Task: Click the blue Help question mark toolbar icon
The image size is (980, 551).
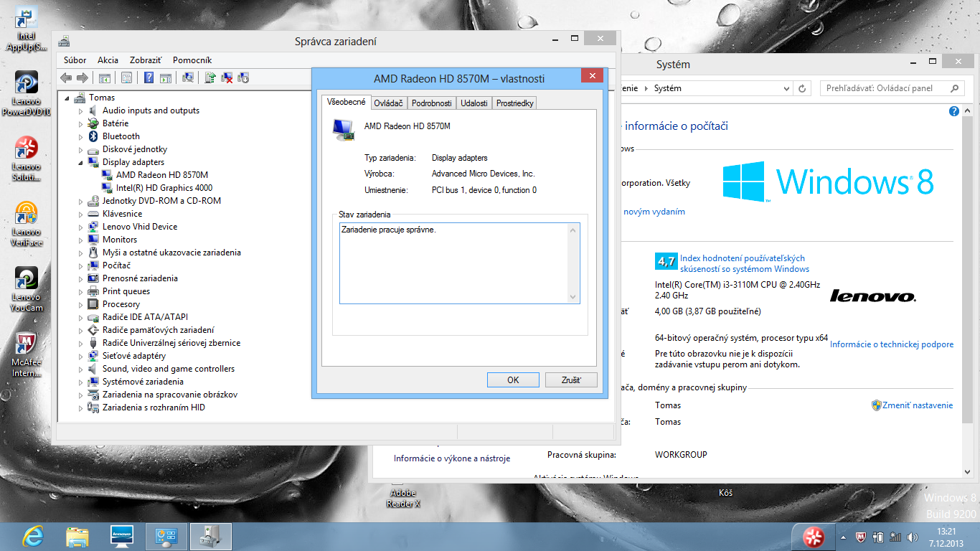Action: pos(149,77)
